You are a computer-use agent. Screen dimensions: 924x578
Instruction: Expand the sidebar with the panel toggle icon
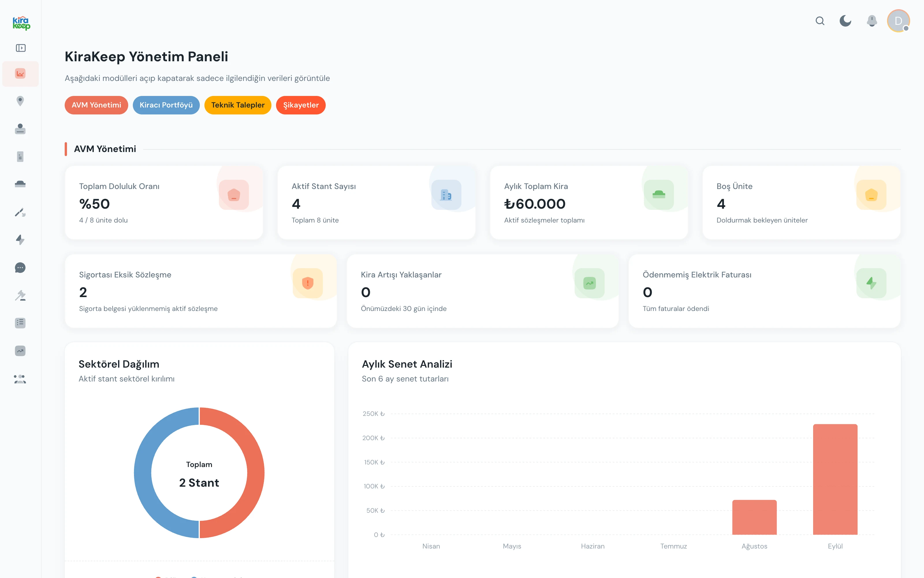pos(21,48)
